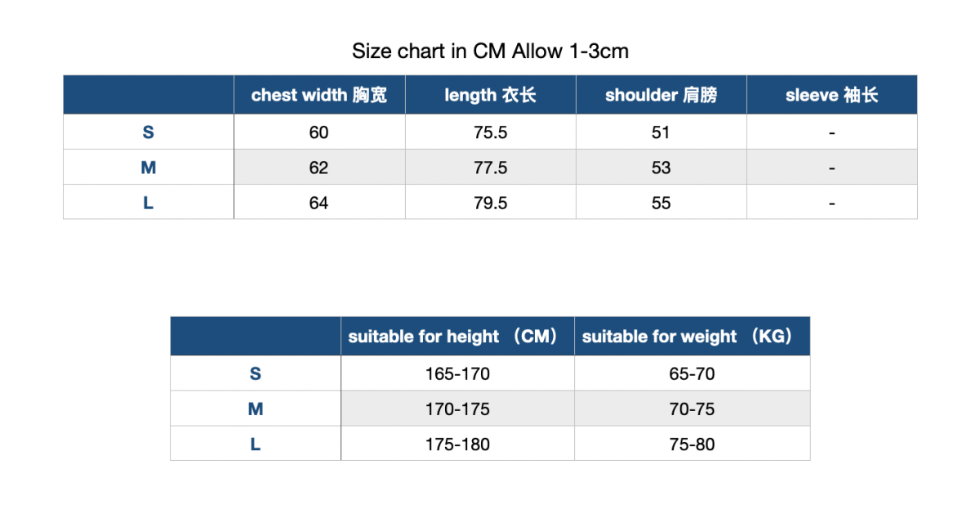Click the height range 165-170
Screen dimensions: 980x523
[x=457, y=374]
